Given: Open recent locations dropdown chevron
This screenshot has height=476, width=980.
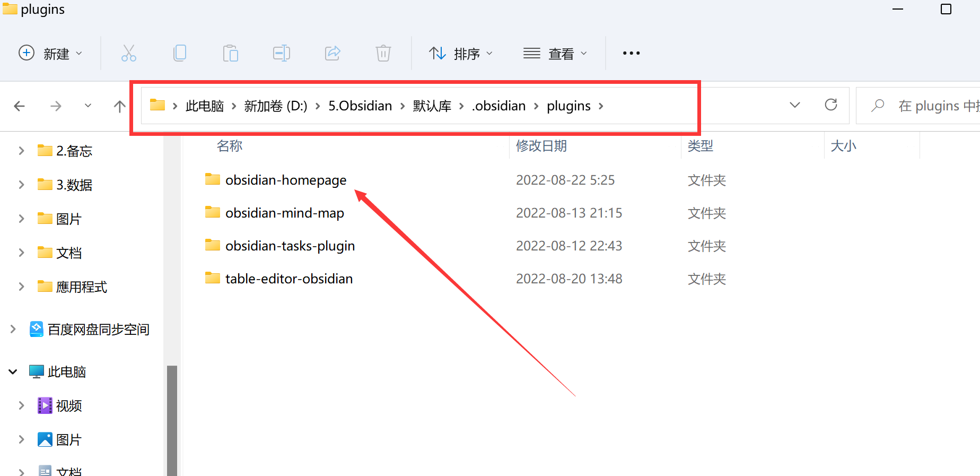Looking at the screenshot, I should [88, 106].
